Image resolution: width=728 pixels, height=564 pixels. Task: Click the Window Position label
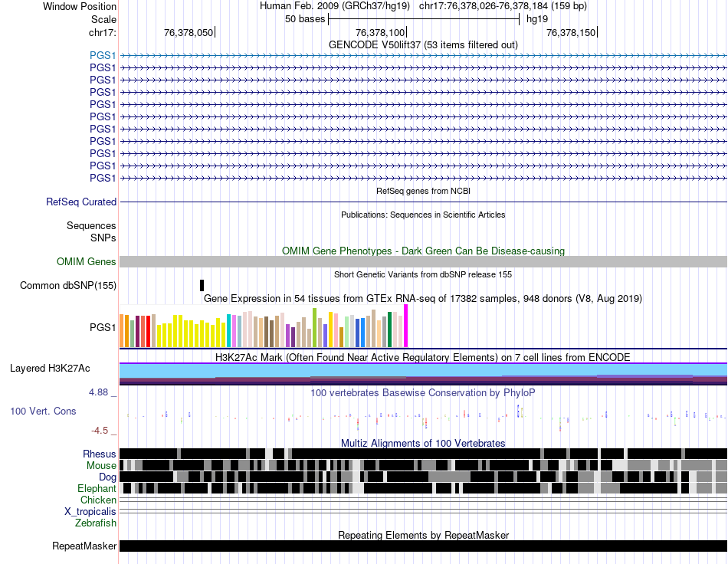click(80, 6)
